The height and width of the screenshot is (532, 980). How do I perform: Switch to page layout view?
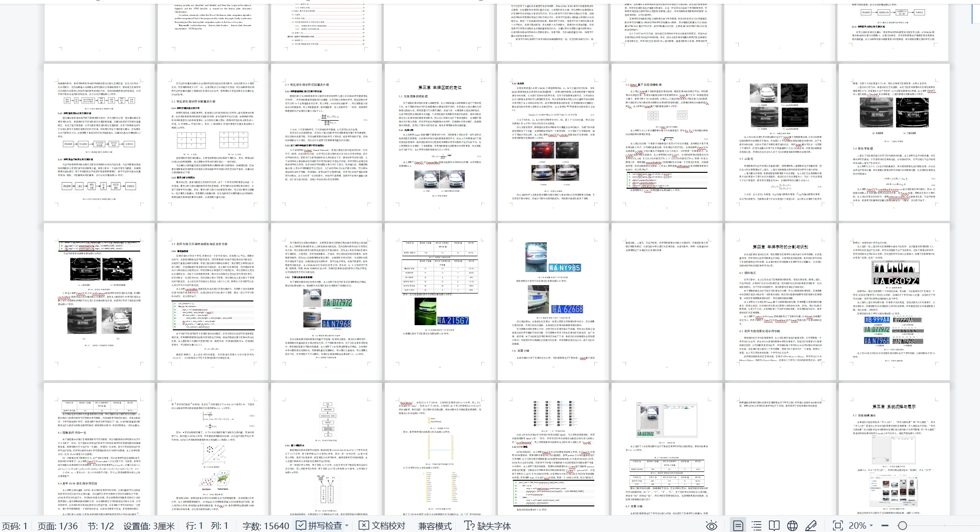738,526
